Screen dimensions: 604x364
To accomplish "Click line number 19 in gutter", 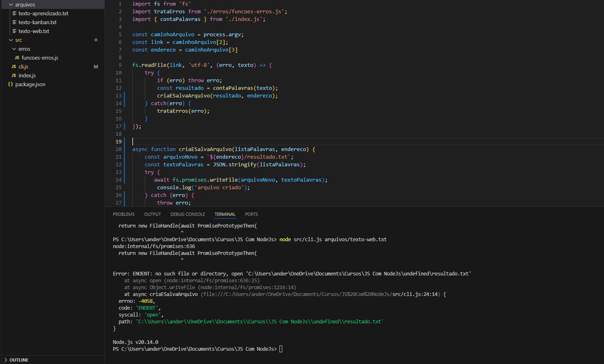I will coord(119,141).
